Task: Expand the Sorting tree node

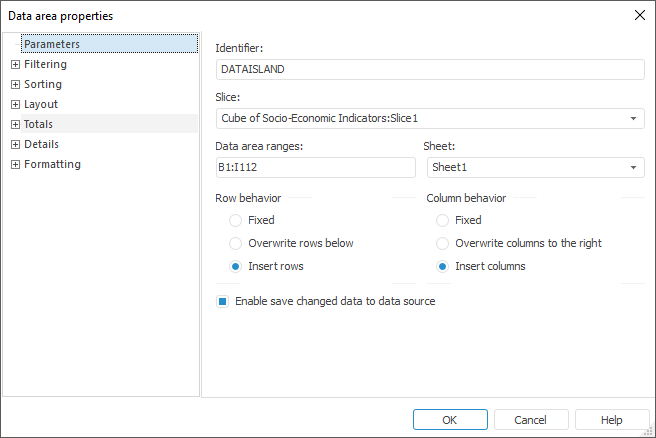Action: [x=15, y=85]
